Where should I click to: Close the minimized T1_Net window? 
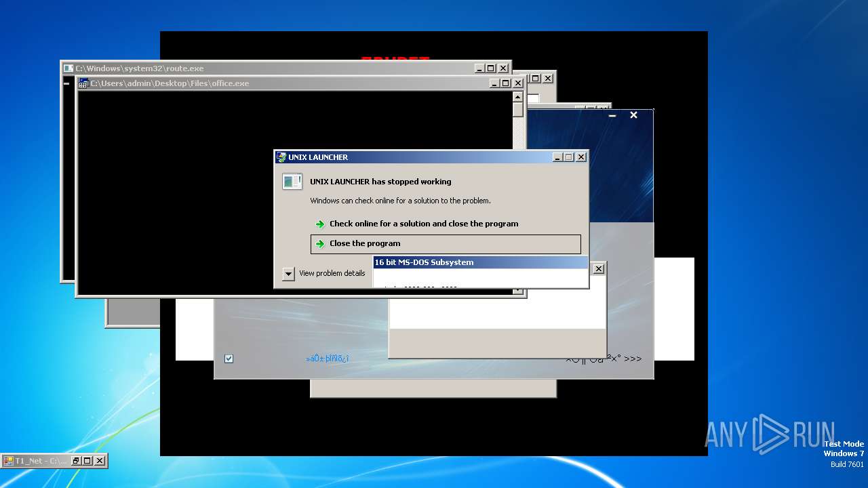click(100, 461)
